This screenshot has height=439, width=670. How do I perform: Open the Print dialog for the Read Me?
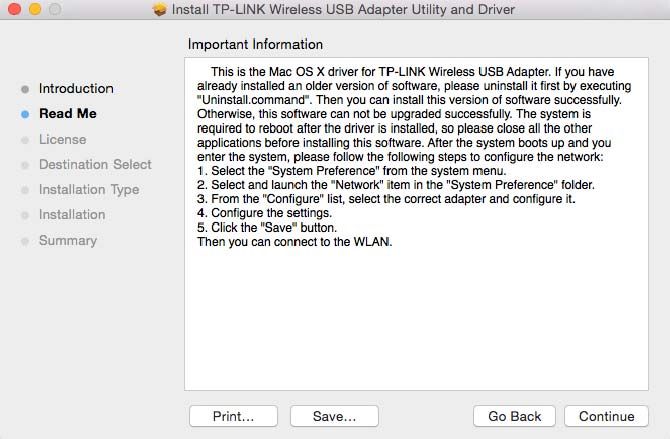click(233, 416)
